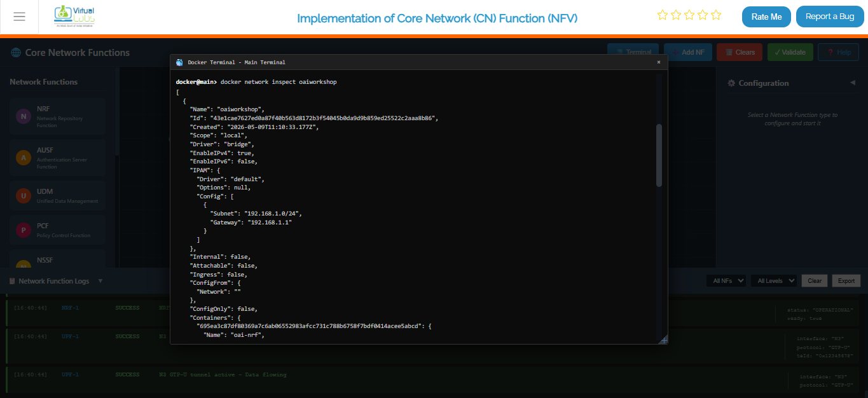Select the second rating star

pos(676,15)
